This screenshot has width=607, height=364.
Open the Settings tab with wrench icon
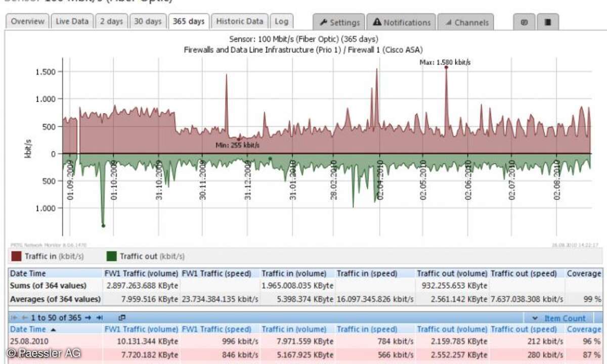[339, 22]
